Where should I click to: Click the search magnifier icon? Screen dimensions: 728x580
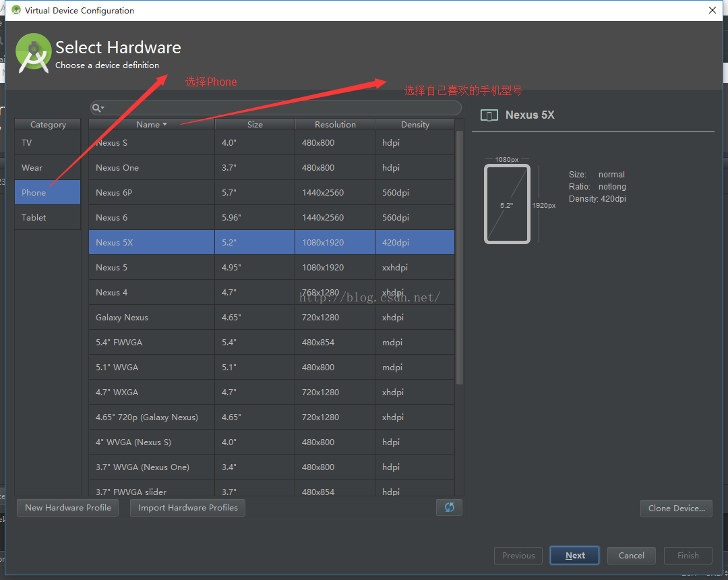tap(98, 108)
